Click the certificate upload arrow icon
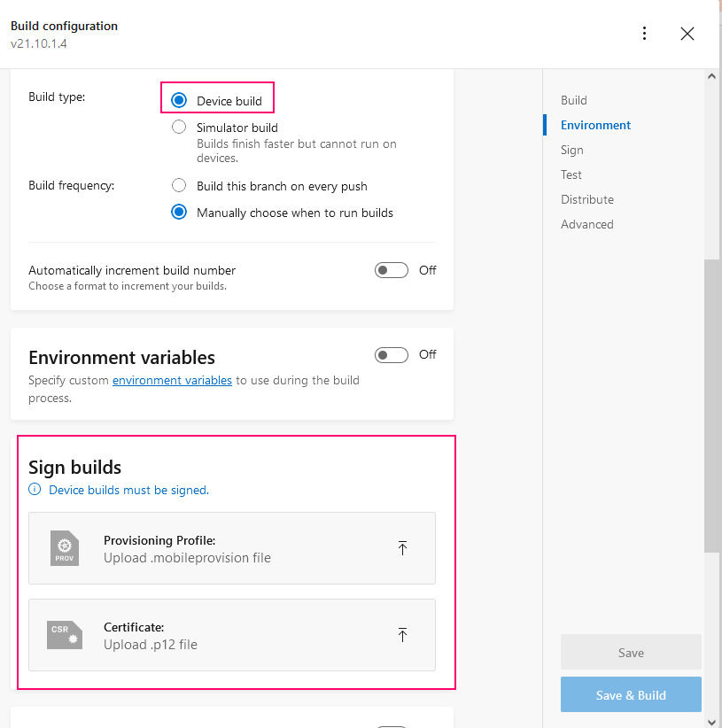722x728 pixels. point(402,635)
